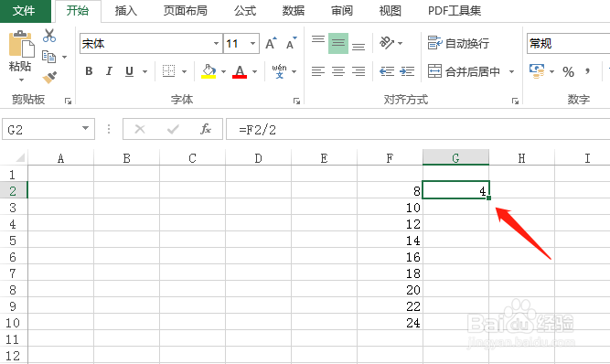Open borders dropdown arrow
Screen dimensions: 610x364
coord(185,71)
